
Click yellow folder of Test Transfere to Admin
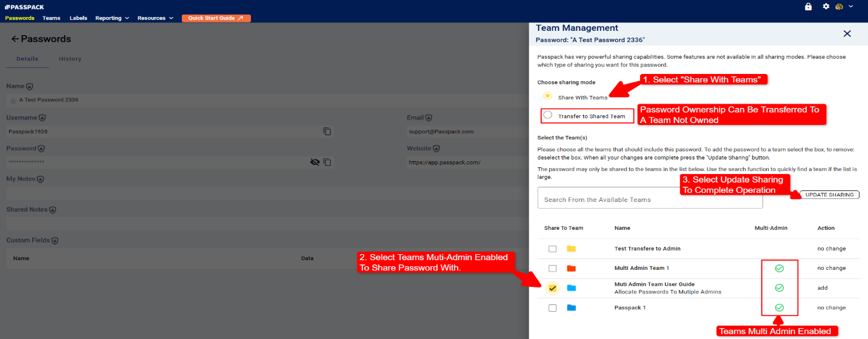(571, 249)
